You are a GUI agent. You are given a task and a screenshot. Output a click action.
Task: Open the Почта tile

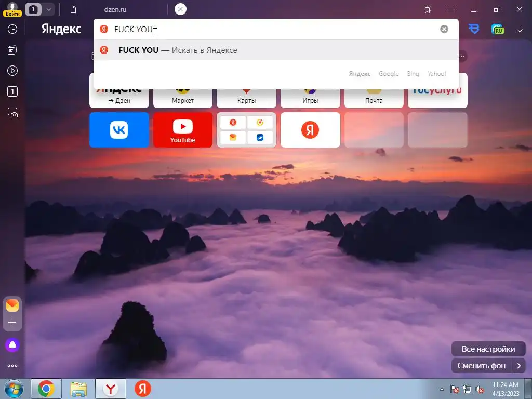(374, 98)
